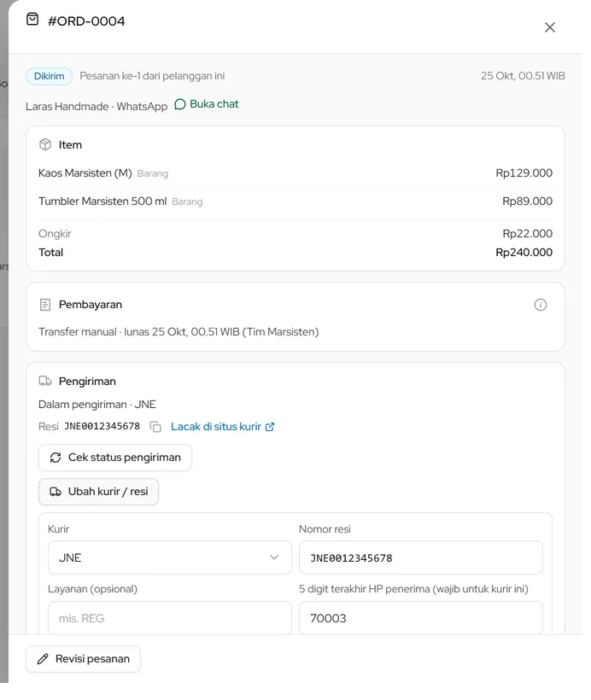The width and height of the screenshot is (591, 700).
Task: Open Lacak di situs kurir link
Action: coord(222,427)
